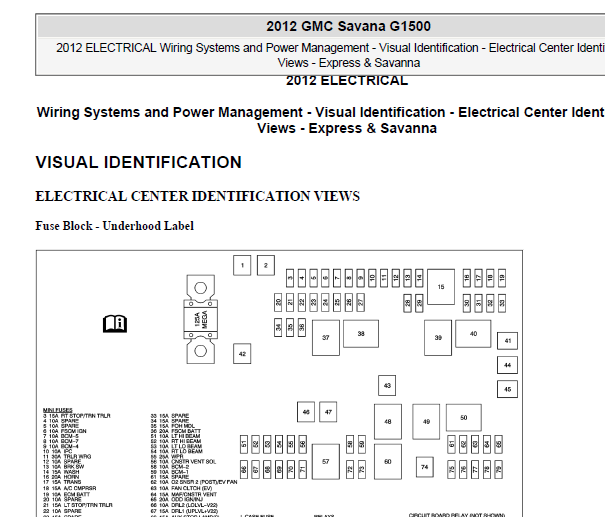Click mini fuse slot 71 in diagram

point(303,470)
